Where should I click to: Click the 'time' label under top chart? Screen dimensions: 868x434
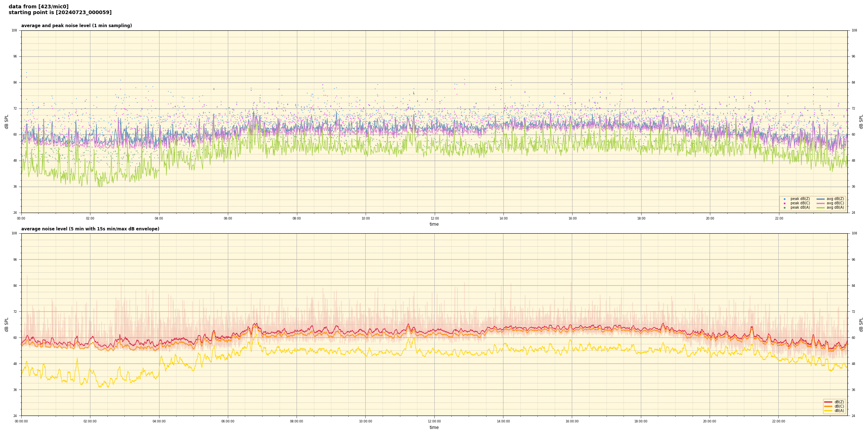[x=434, y=224]
